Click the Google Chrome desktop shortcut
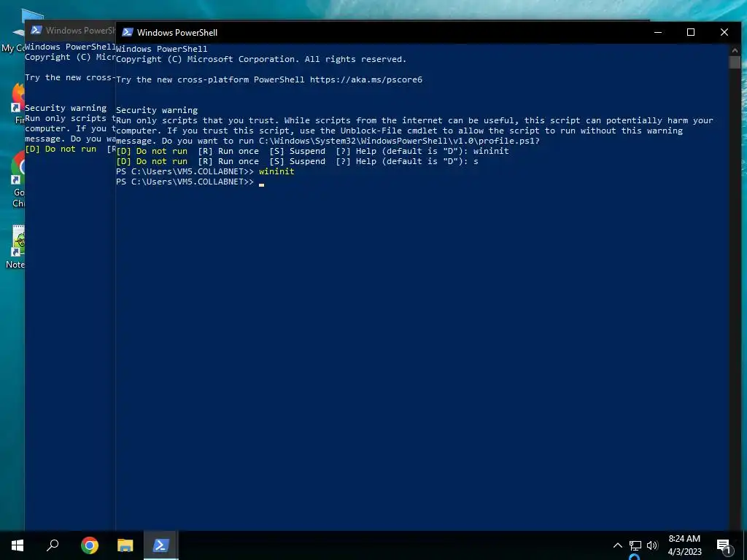 [18, 179]
